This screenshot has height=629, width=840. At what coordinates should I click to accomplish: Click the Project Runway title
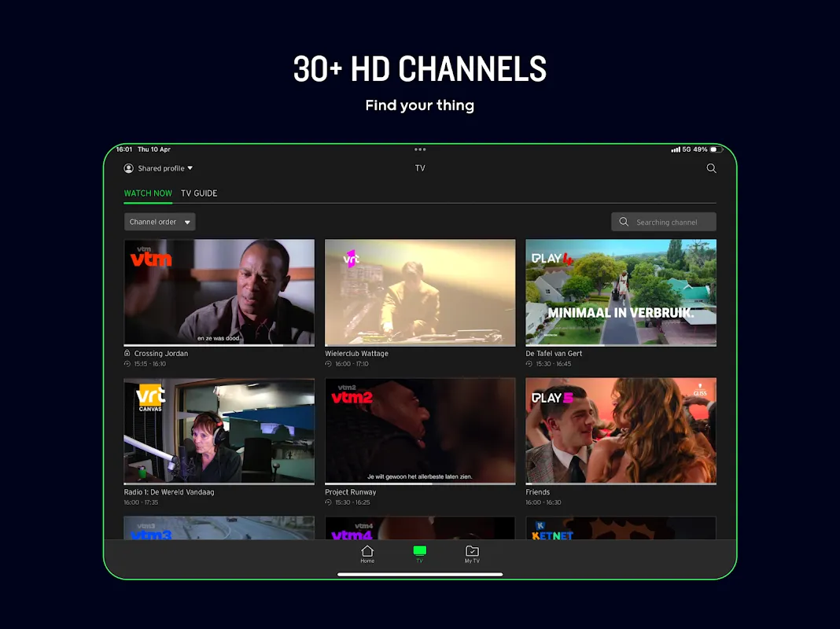pyautogui.click(x=350, y=492)
